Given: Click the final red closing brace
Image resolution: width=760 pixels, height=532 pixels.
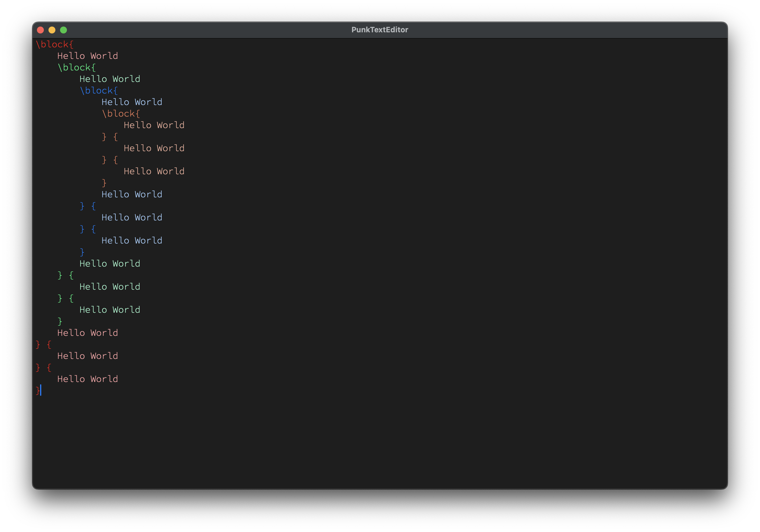Looking at the screenshot, I should click(x=38, y=391).
